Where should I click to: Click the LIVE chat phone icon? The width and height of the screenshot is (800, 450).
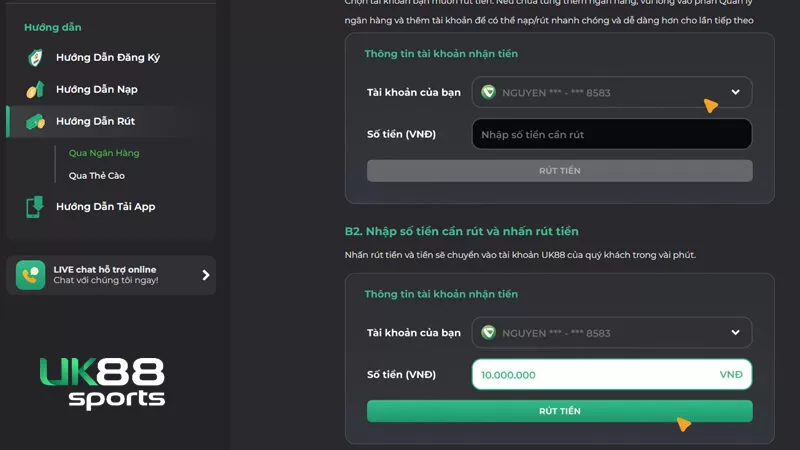click(31, 275)
